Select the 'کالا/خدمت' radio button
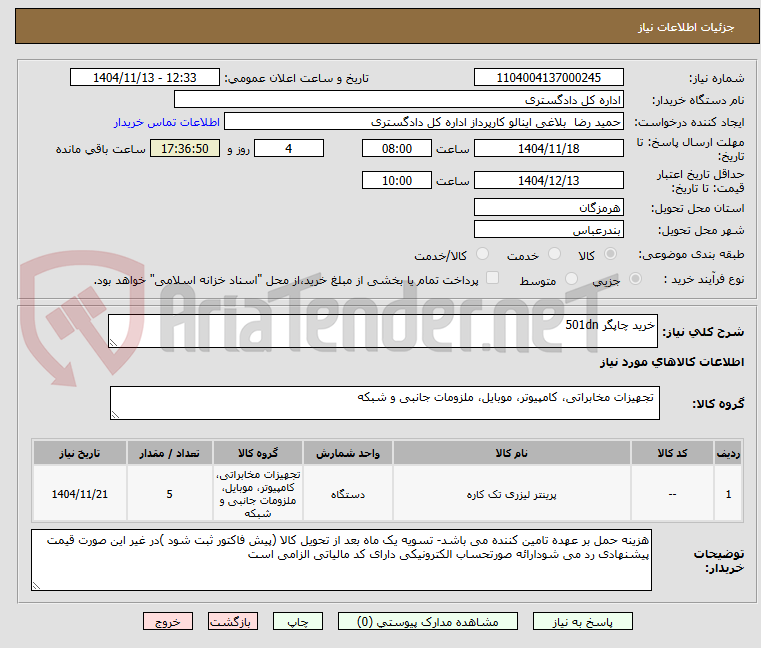 482,254
